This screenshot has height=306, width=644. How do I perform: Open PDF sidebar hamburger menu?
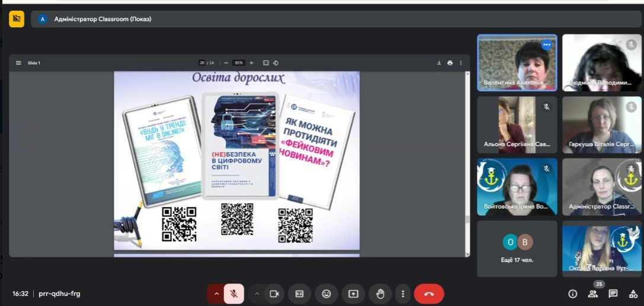point(18,63)
